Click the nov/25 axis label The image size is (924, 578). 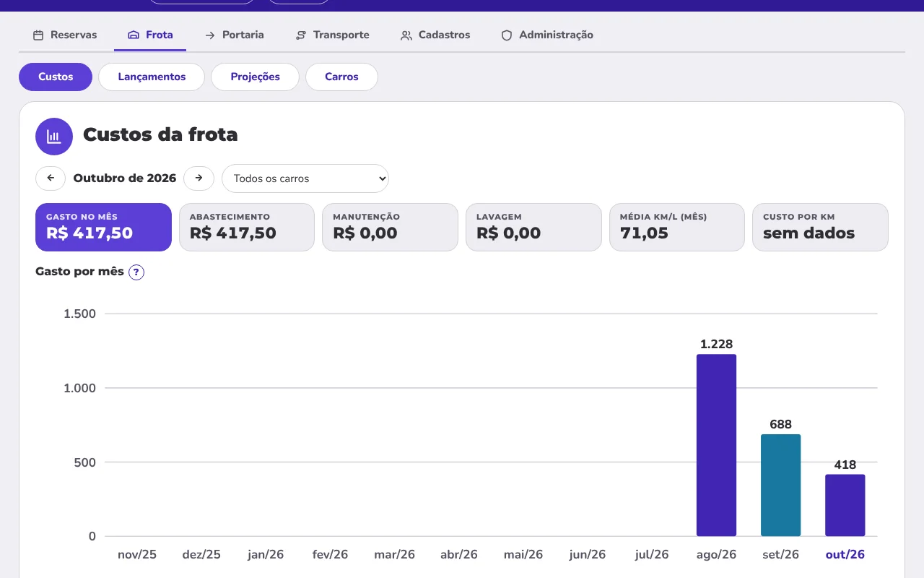coord(137,555)
